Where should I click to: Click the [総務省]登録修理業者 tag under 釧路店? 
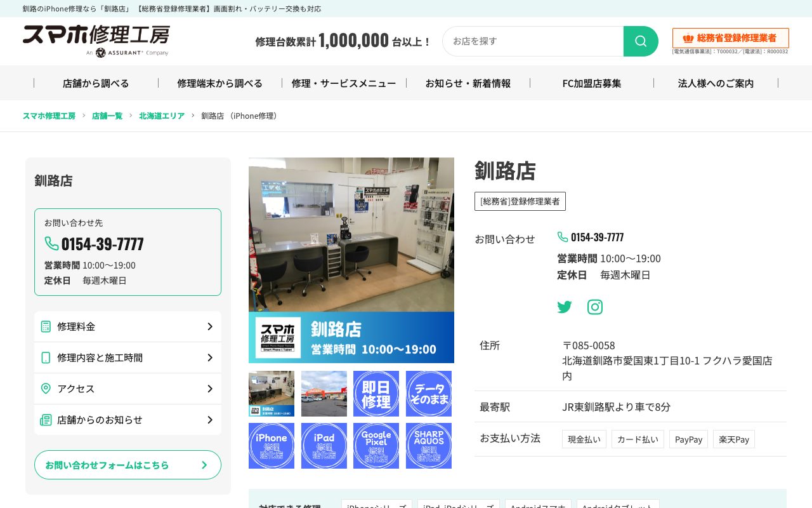520,201
